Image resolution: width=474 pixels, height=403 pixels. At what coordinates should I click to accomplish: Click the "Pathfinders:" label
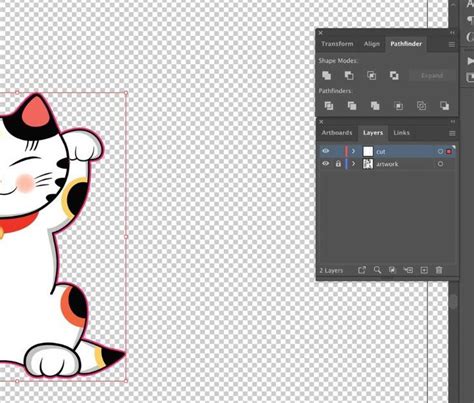[335, 91]
